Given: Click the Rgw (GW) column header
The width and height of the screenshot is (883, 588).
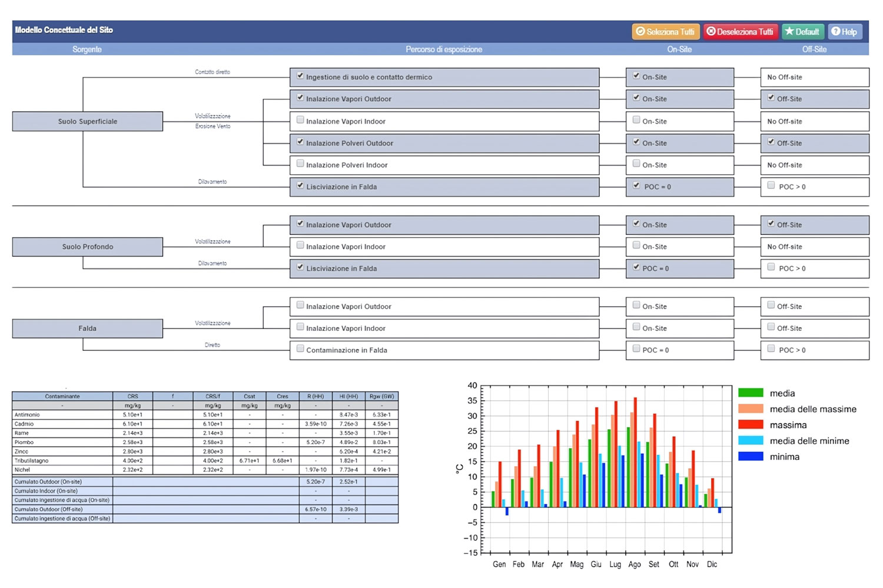Looking at the screenshot, I should pyautogui.click(x=381, y=396).
